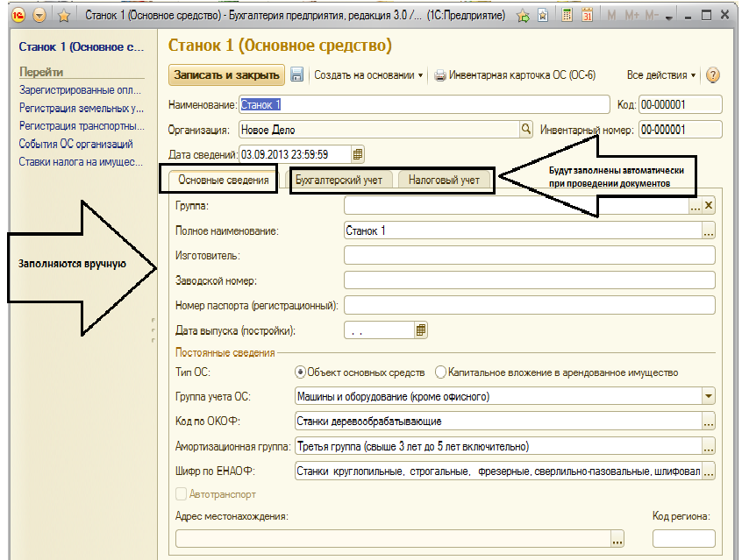Open Шифр по ЕНАОФ ellipsis selector

(709, 471)
